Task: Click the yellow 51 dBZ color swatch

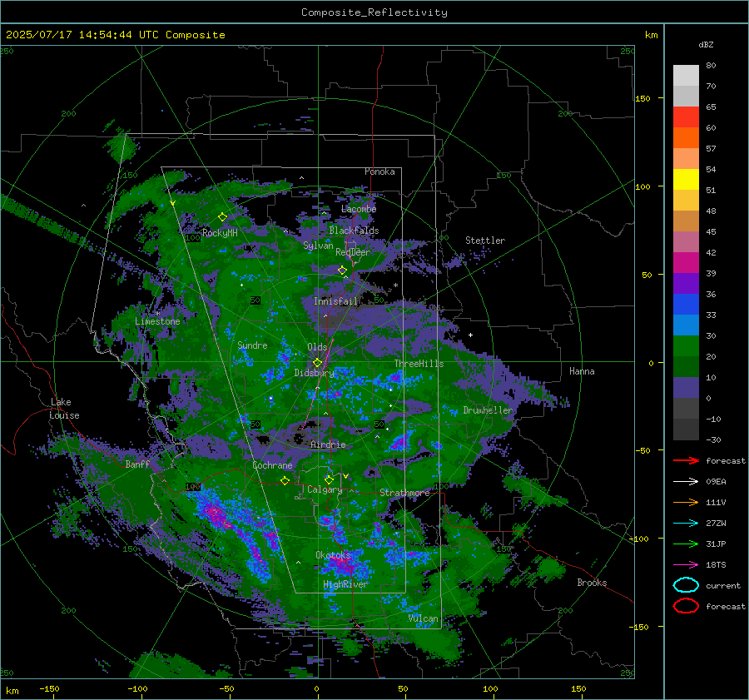Action: pyautogui.click(x=686, y=179)
